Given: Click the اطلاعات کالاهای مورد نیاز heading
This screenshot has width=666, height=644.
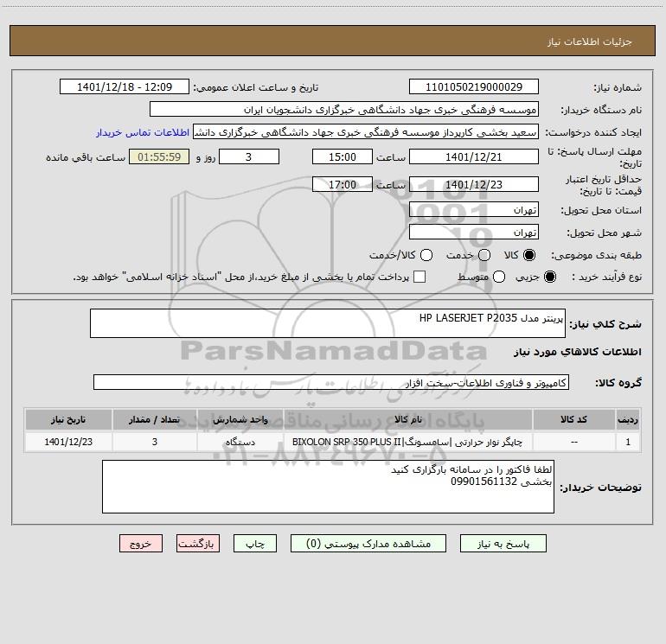Looking at the screenshot, I should coord(578,352).
